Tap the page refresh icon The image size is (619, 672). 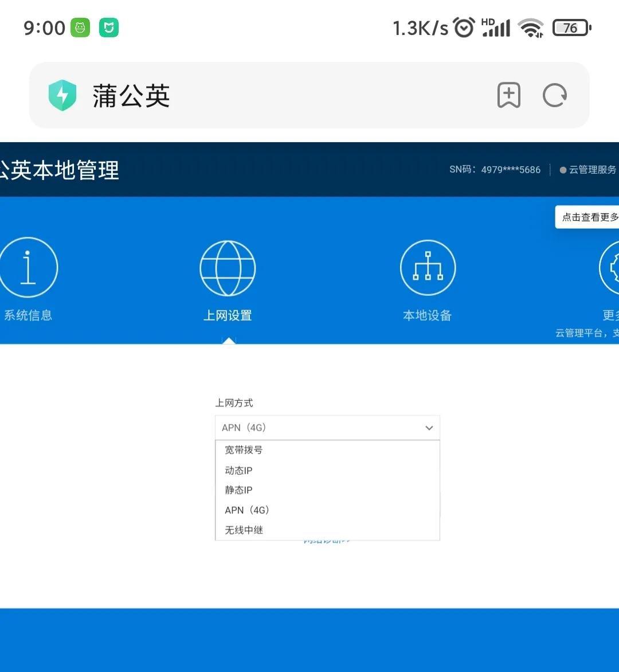pyautogui.click(x=554, y=96)
